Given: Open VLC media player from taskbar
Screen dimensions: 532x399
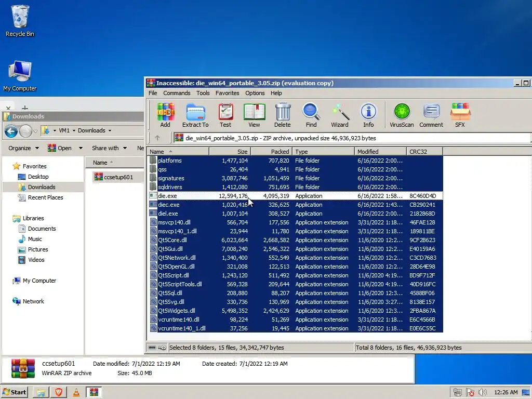Looking at the screenshot, I should click(76, 392).
